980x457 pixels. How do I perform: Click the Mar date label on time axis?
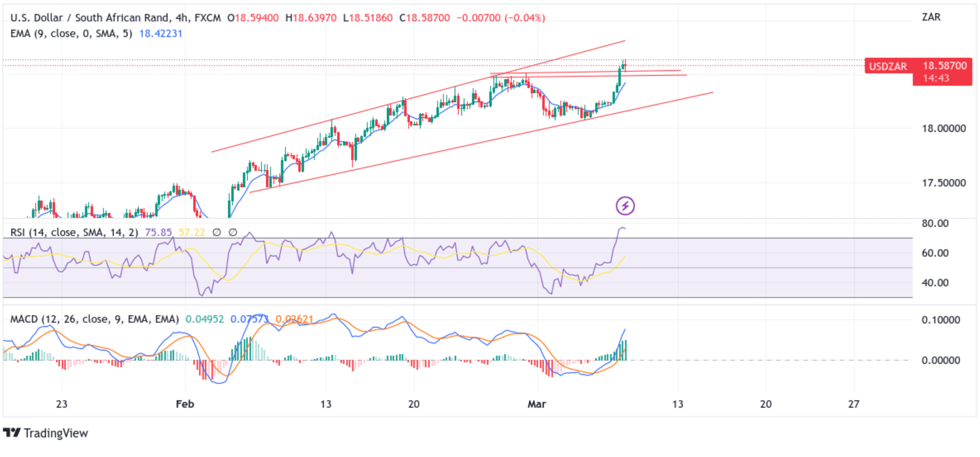coord(537,404)
